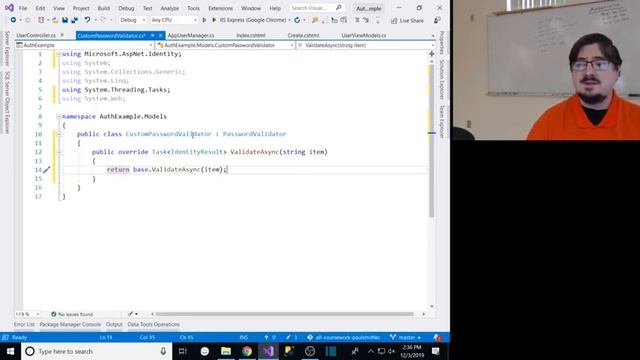
Task: Click the screwdriver quick actions icon on line 14
Action: pyautogui.click(x=47, y=169)
